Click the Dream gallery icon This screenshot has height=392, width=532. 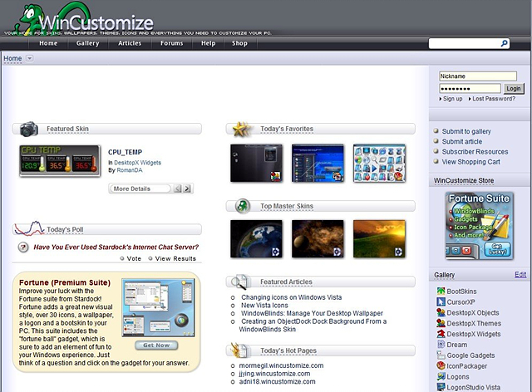click(x=441, y=344)
